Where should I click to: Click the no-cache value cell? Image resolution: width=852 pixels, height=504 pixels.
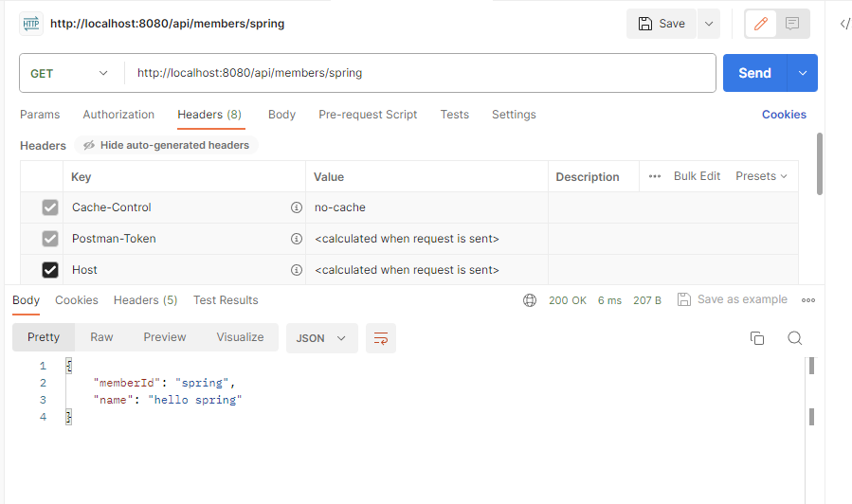(426, 207)
